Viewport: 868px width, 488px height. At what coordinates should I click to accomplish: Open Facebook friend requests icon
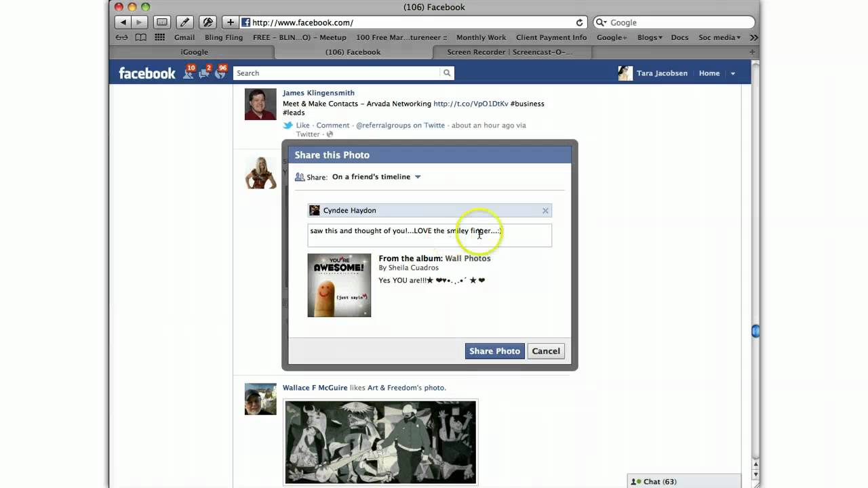coord(189,73)
